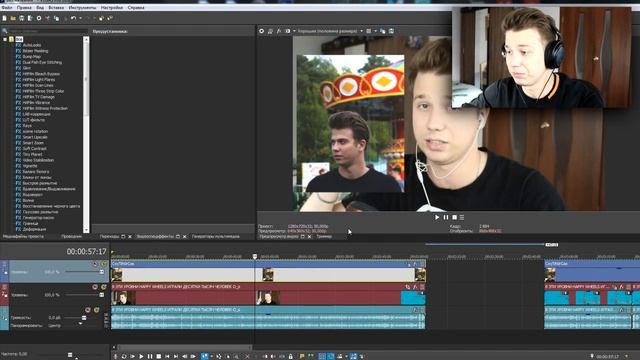
Task: Click the Save project icon
Action: tap(22, 18)
